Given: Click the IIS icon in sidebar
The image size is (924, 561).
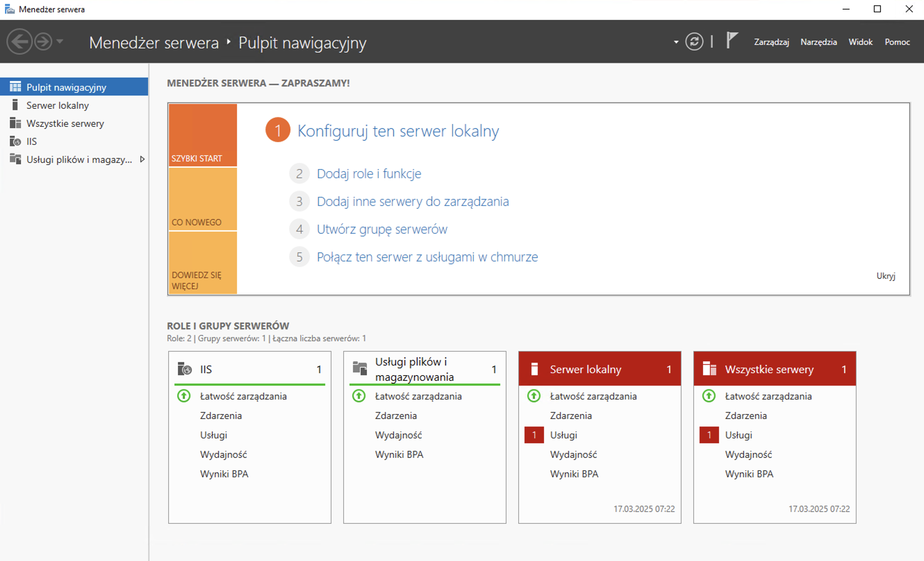Looking at the screenshot, I should tap(15, 141).
